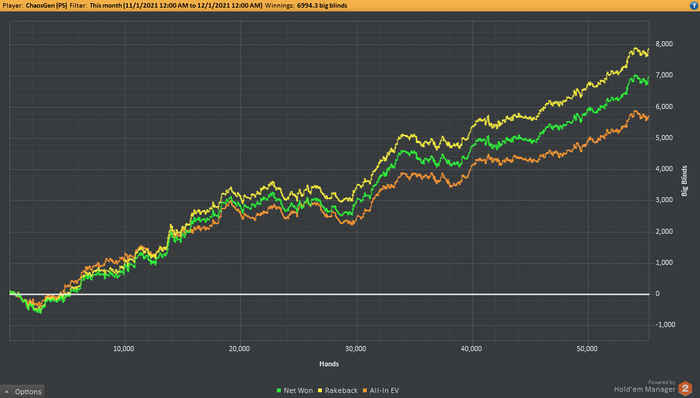
Task: Click the filter date range text
Action: click(176, 5)
